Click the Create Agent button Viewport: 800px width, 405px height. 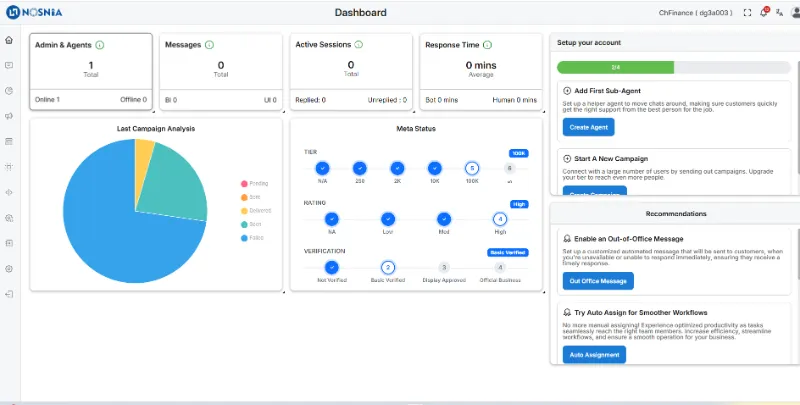tap(588, 127)
